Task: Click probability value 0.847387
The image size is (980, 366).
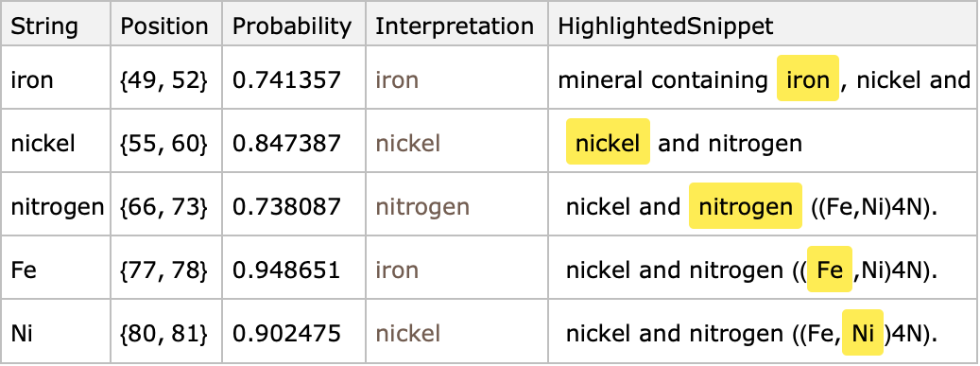Action: coord(286,143)
